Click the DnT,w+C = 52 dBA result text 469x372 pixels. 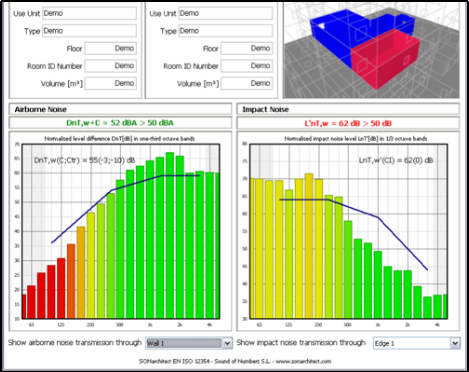120,123
